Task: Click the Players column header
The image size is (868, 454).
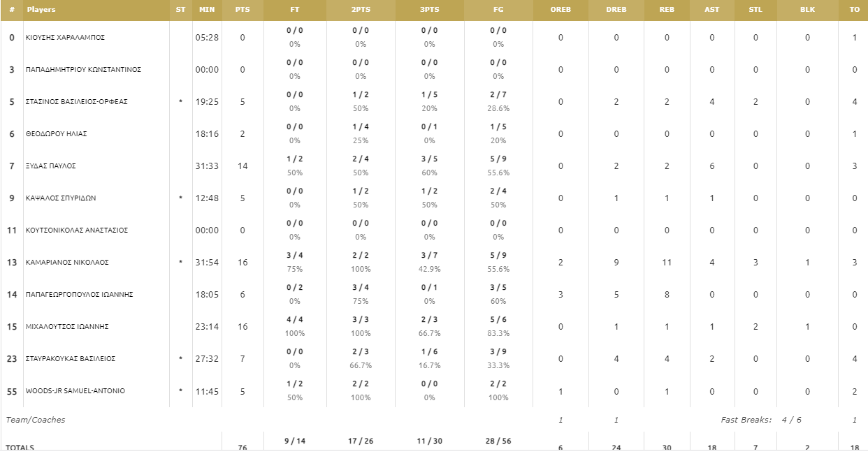Action: 41,10
